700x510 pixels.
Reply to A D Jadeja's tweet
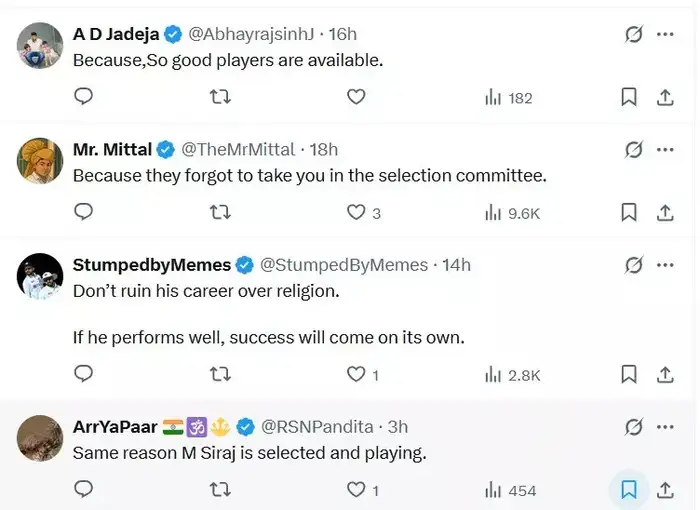84,97
